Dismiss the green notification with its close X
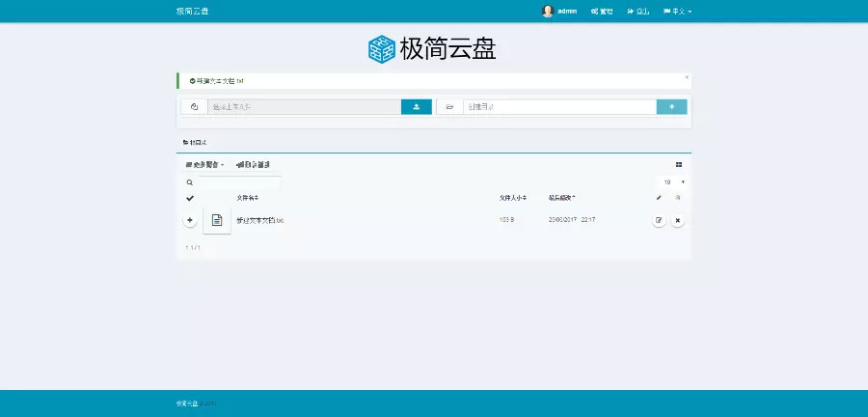The height and width of the screenshot is (417, 868). pos(687,76)
